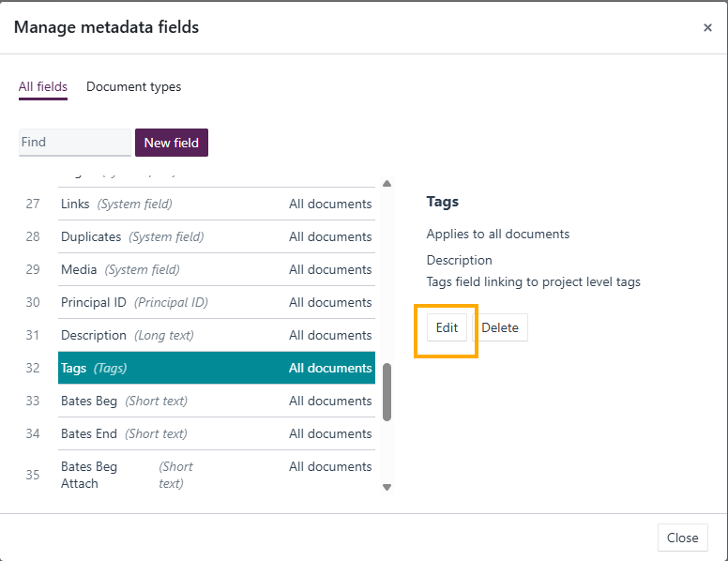Select the Bates Beg Attach row
Image resolution: width=728 pixels, height=561 pixels.
(x=217, y=475)
